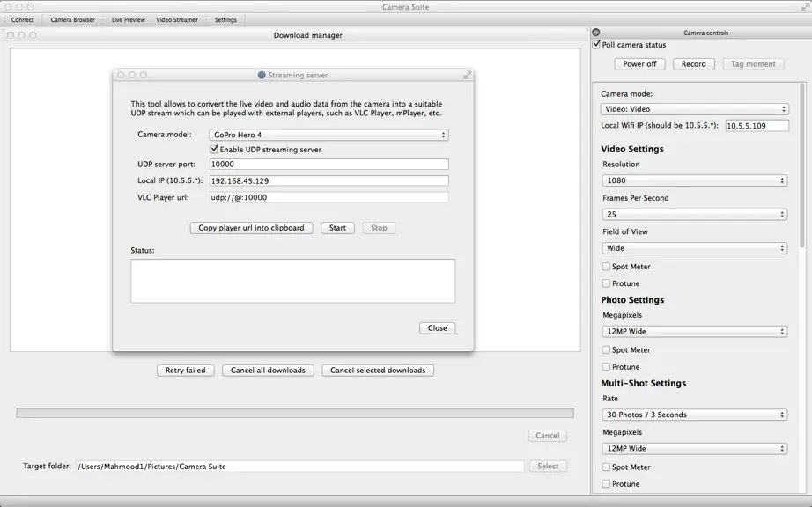812x507 pixels.
Task: Open the Camera Browser toolbar item
Action: [73, 19]
